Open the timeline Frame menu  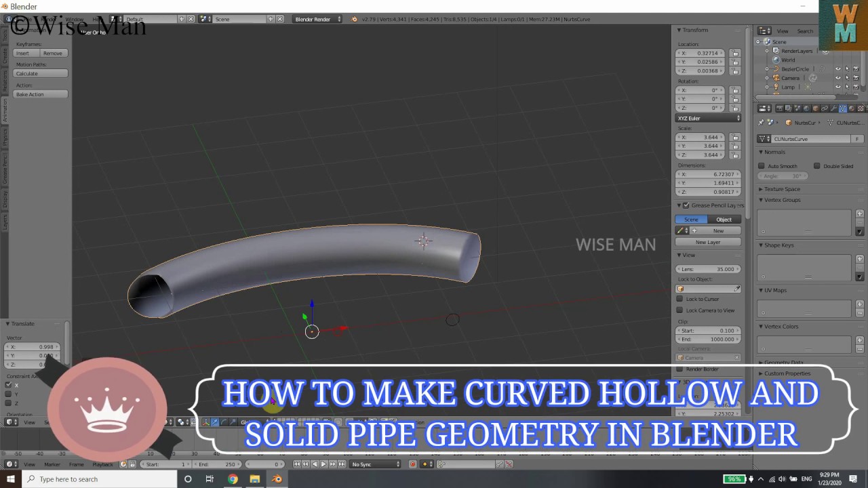77,464
